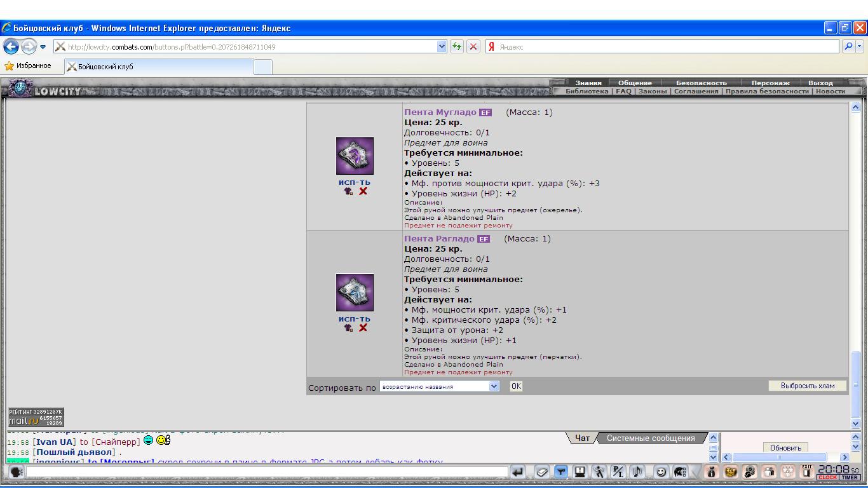Toggle the blue chat filter icon
The width and height of the screenshot is (868, 488).
tap(560, 472)
